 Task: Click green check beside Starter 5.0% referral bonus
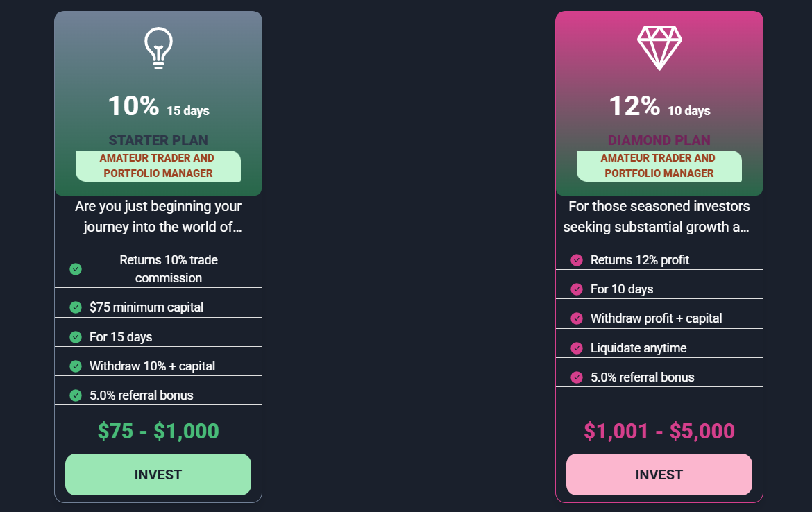click(x=76, y=395)
